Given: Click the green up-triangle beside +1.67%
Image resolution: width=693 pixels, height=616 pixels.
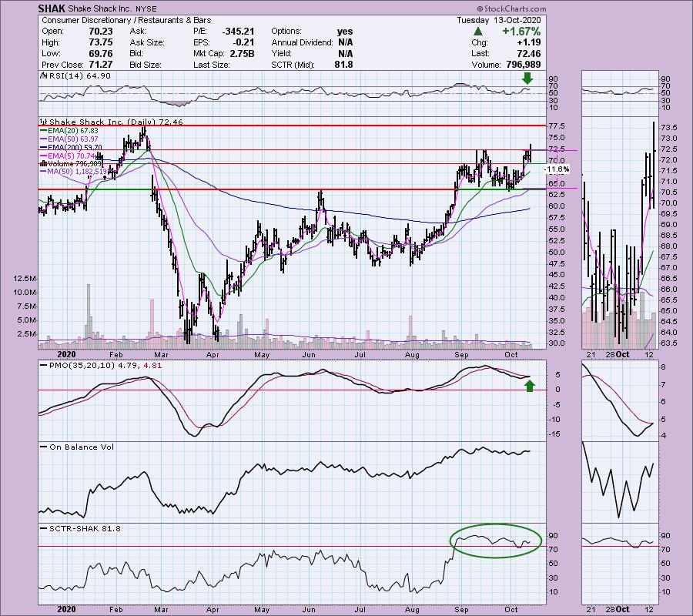Looking at the screenshot, I should 477,32.
